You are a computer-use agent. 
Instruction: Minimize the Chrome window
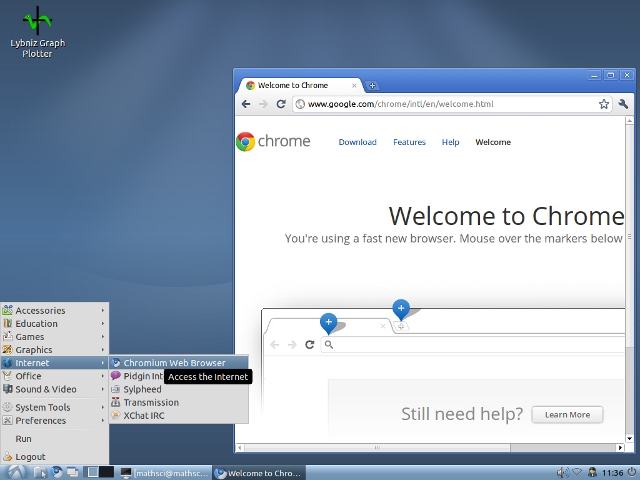click(x=594, y=75)
